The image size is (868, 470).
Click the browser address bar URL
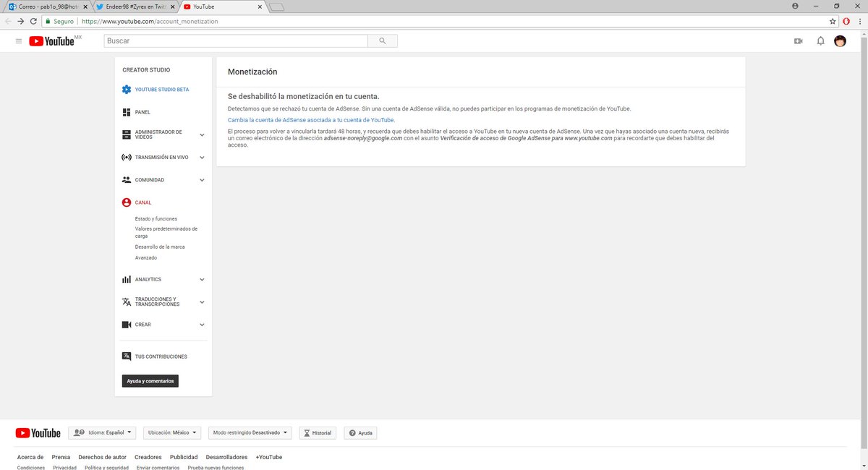(x=150, y=21)
